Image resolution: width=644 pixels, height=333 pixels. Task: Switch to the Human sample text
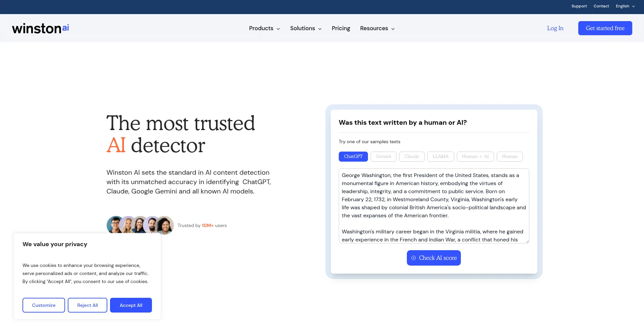point(509,157)
